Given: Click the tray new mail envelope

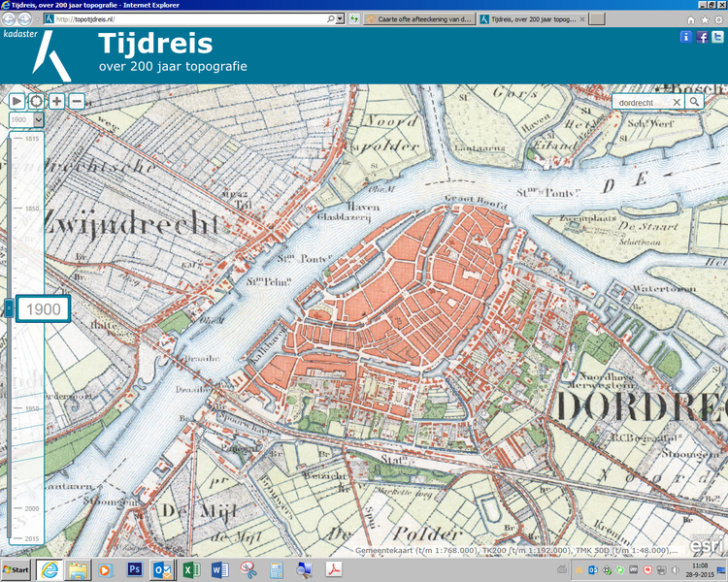Looking at the screenshot, I should coord(579,569).
